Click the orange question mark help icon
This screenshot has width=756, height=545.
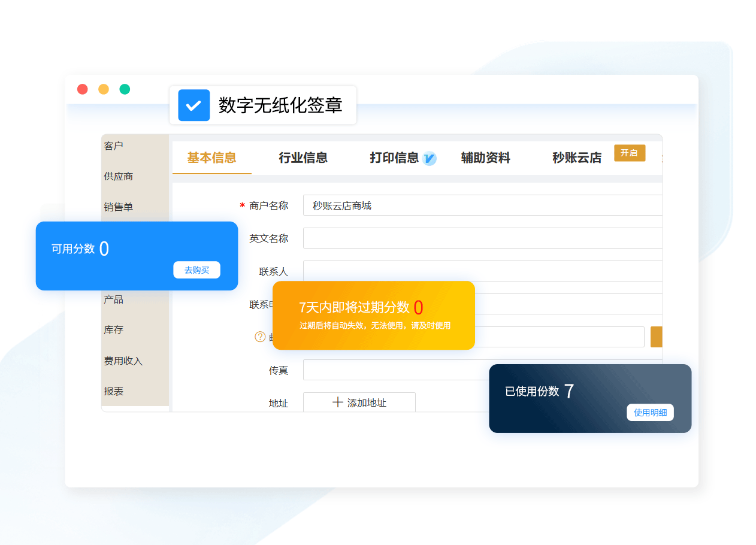pyautogui.click(x=260, y=337)
